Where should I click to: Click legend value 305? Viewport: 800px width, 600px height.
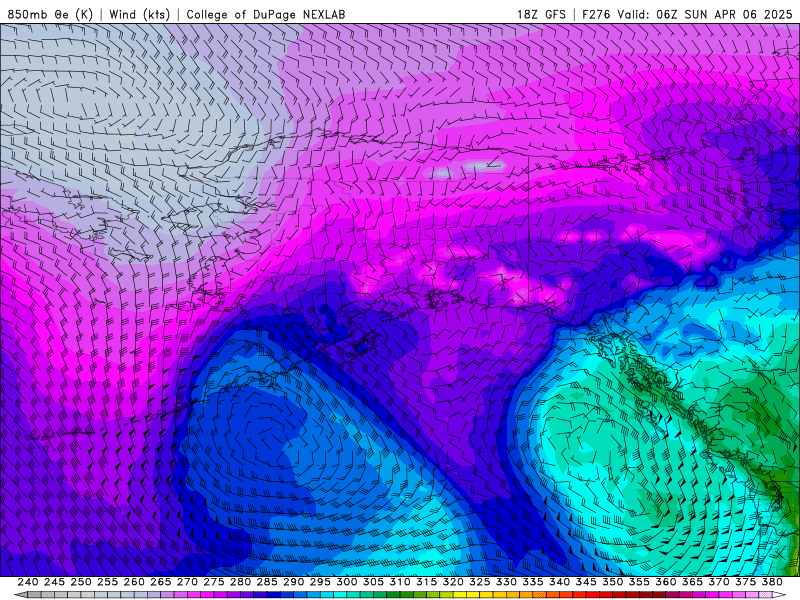(373, 582)
